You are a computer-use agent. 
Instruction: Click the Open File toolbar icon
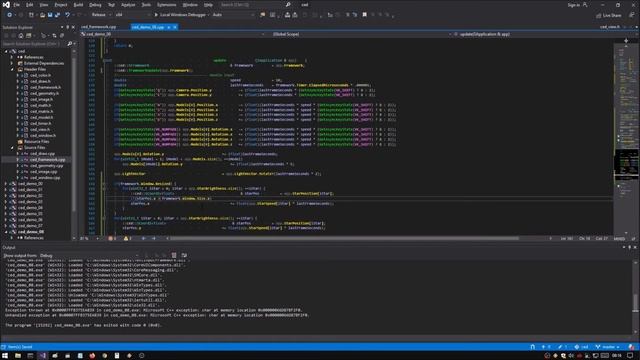[42, 15]
